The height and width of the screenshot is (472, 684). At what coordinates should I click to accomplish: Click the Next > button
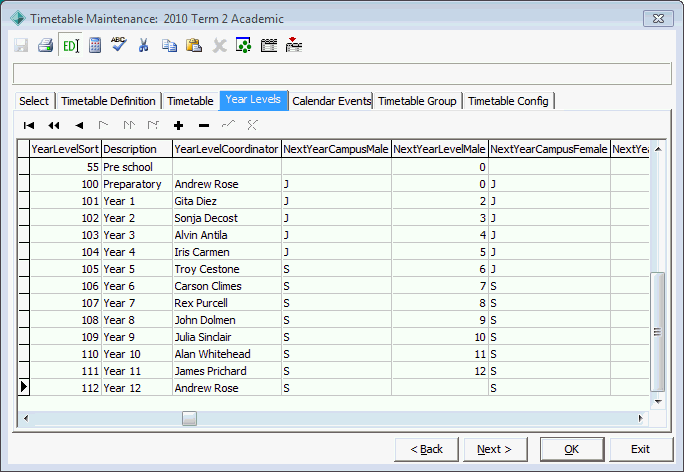point(495,449)
